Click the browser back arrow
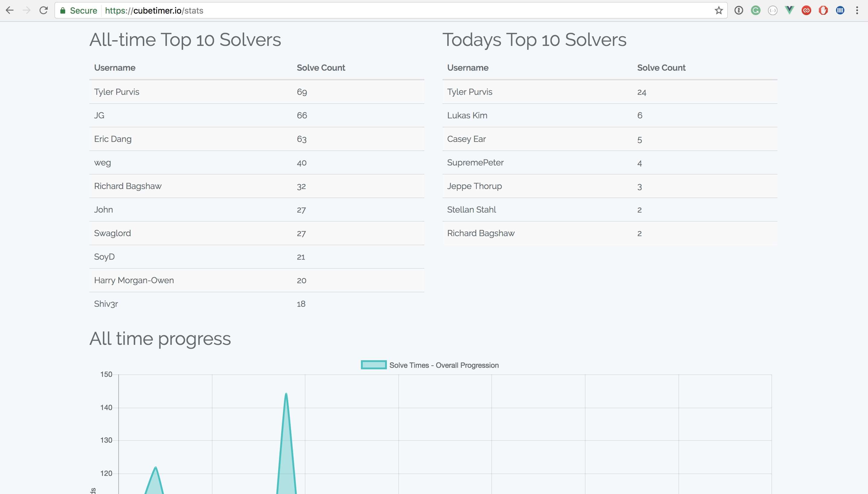The height and width of the screenshot is (494, 868). tap(10, 11)
